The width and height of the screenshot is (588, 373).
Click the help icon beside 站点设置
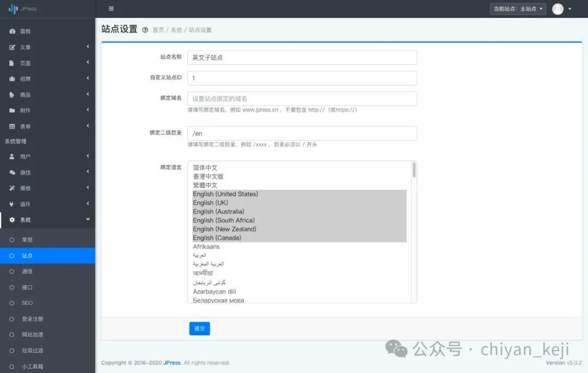(x=145, y=30)
